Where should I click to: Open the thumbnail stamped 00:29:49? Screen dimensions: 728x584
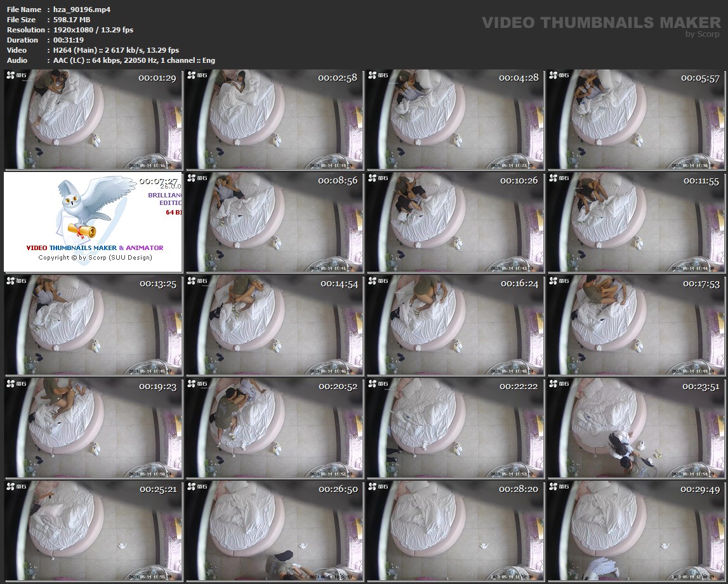pyautogui.click(x=637, y=531)
